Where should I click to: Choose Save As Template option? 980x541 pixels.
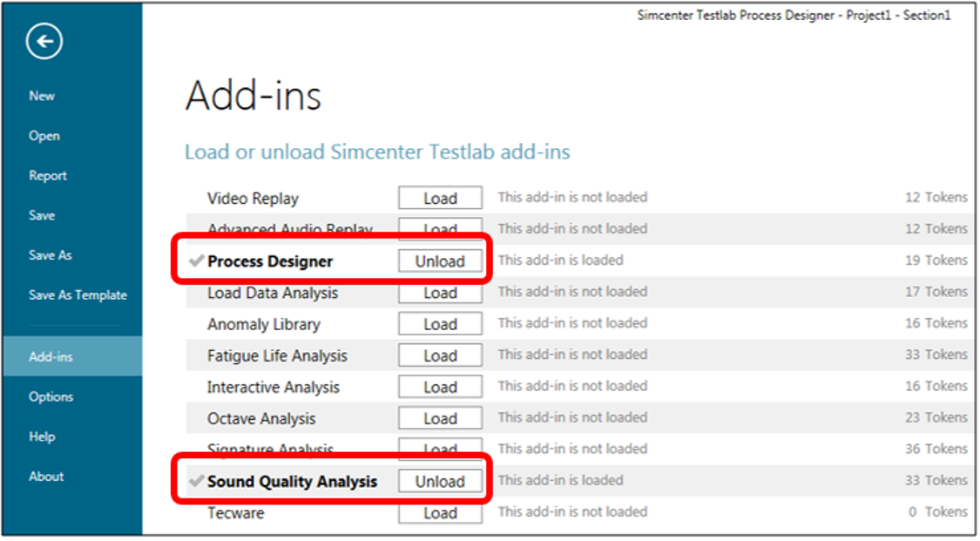pos(78,295)
